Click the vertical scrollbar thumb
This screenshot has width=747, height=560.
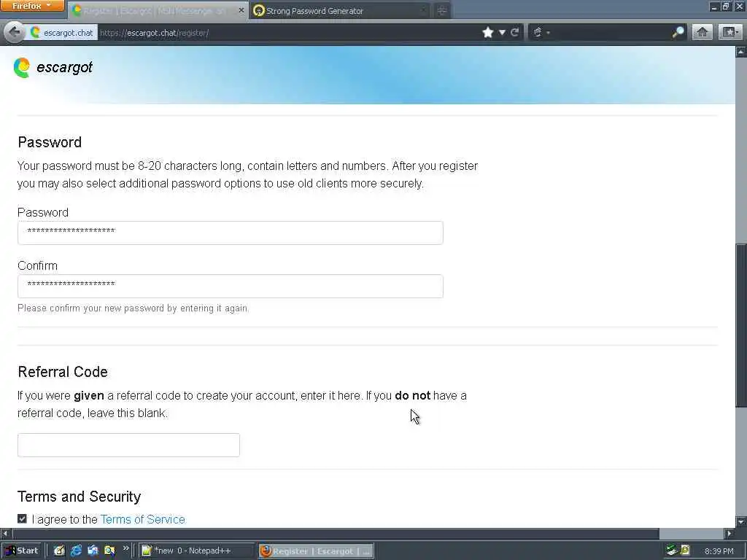coord(741,324)
